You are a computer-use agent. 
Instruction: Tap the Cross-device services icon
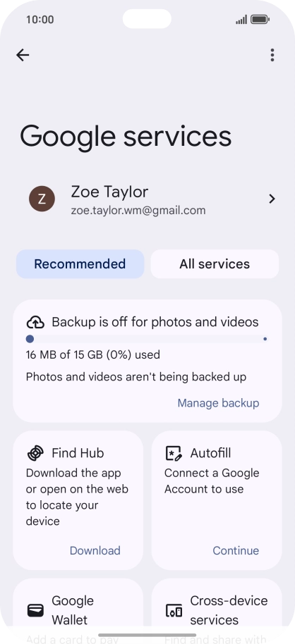(x=174, y=610)
